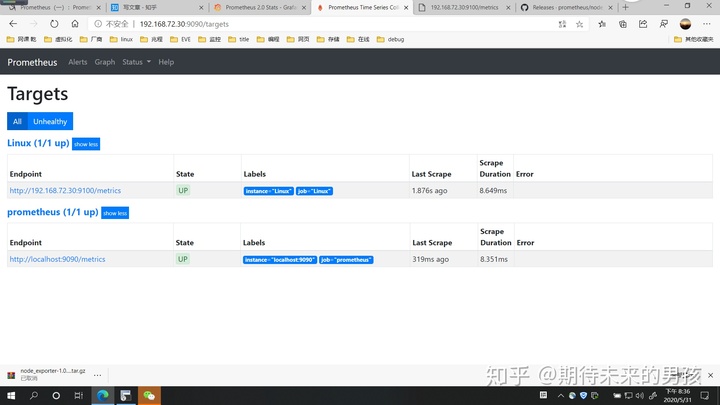Open the other favorites folder at right

[x=693, y=39]
